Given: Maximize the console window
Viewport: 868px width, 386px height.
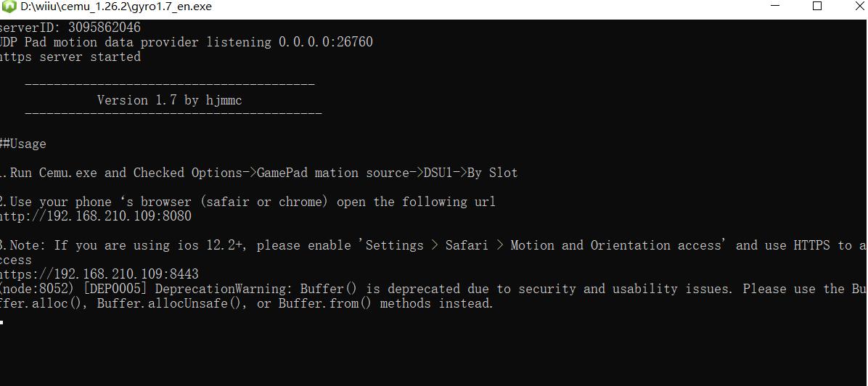Looking at the screenshot, I should [x=817, y=7].
